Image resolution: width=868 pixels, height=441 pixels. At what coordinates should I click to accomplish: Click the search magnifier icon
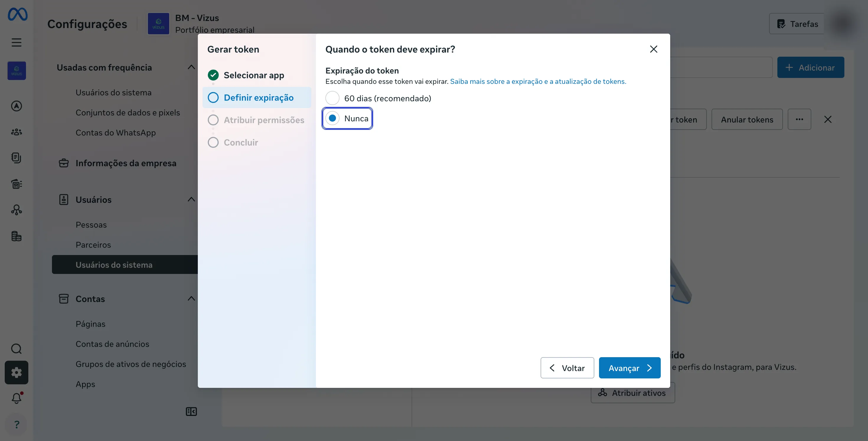[x=17, y=349]
